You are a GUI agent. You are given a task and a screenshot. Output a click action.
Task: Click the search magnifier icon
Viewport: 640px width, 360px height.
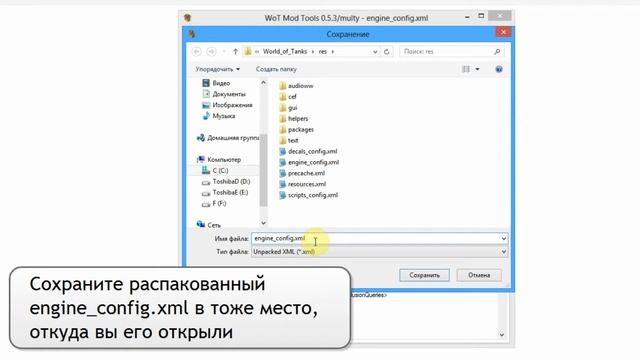click(497, 51)
